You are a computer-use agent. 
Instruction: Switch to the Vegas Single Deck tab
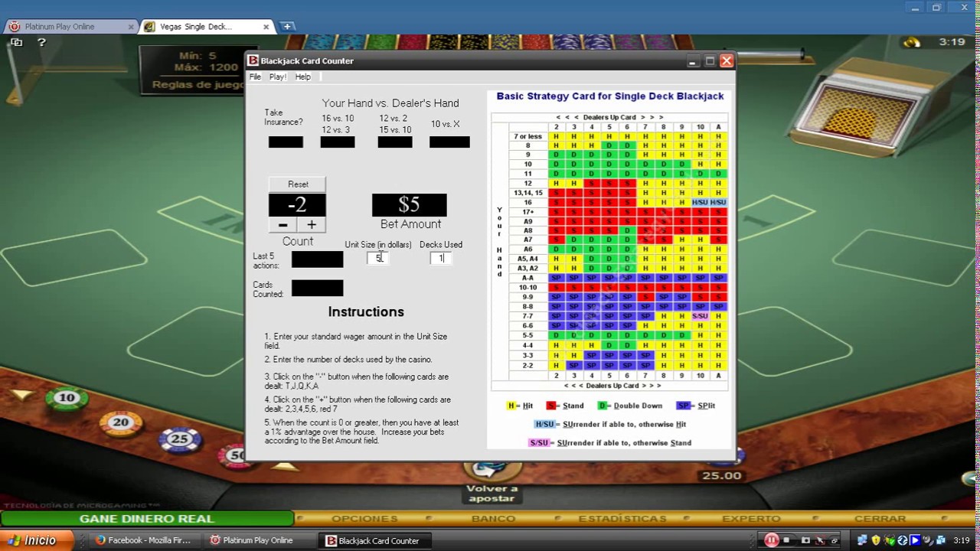(x=207, y=26)
